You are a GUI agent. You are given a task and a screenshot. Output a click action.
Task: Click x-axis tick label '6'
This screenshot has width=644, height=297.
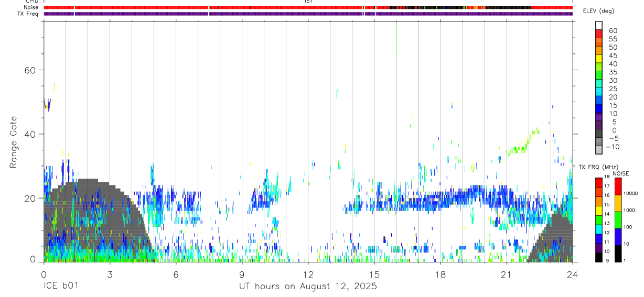[176, 274]
